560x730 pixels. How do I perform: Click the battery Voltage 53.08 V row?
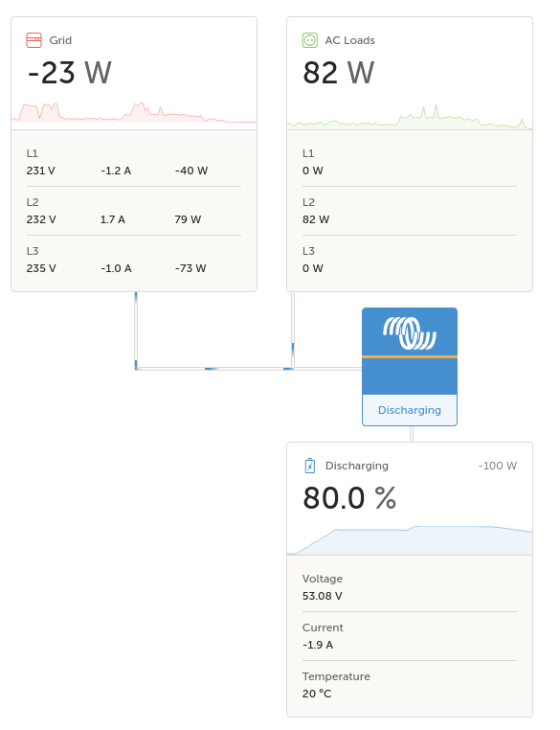410,587
